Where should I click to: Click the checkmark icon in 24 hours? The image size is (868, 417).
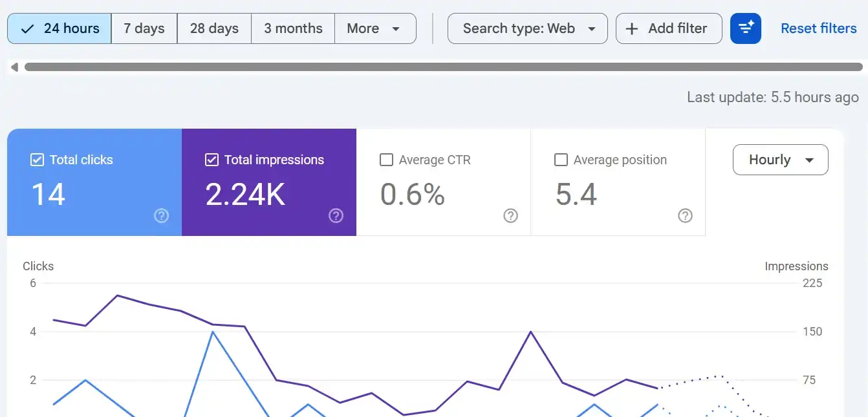[27, 28]
